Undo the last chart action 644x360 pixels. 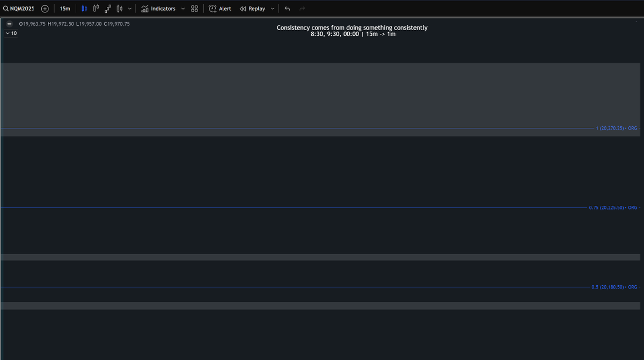click(287, 9)
